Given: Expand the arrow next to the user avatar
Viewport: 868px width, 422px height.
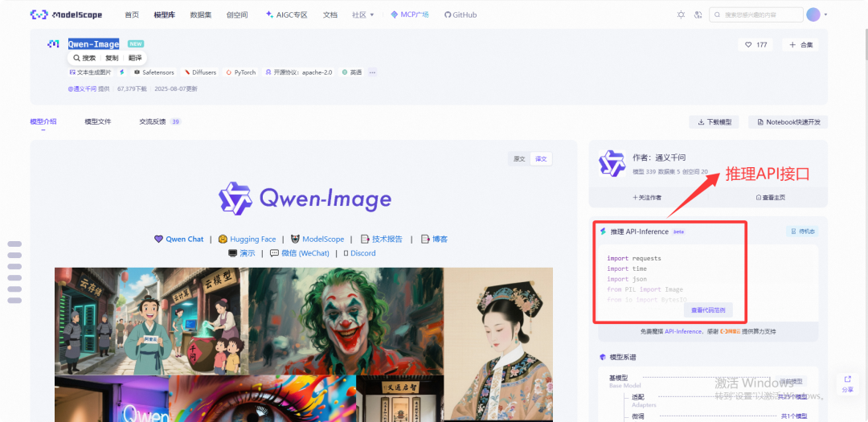Looking at the screenshot, I should coord(826,15).
